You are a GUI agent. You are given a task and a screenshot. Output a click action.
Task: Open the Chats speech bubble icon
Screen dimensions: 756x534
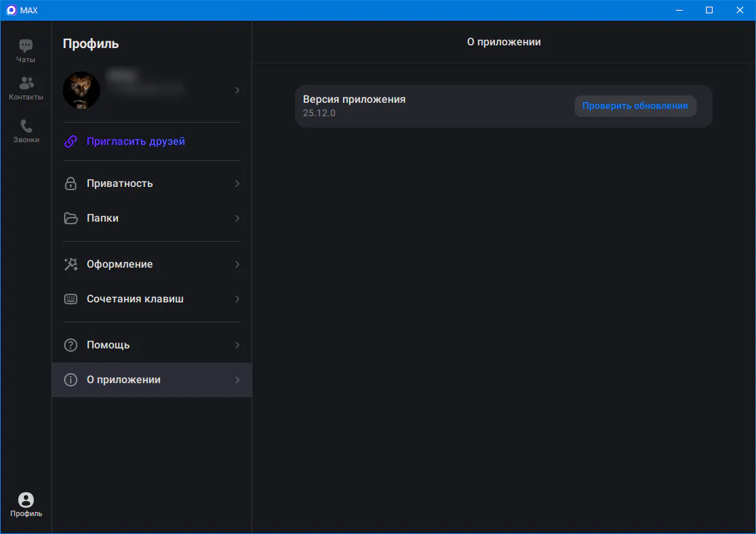(26, 46)
